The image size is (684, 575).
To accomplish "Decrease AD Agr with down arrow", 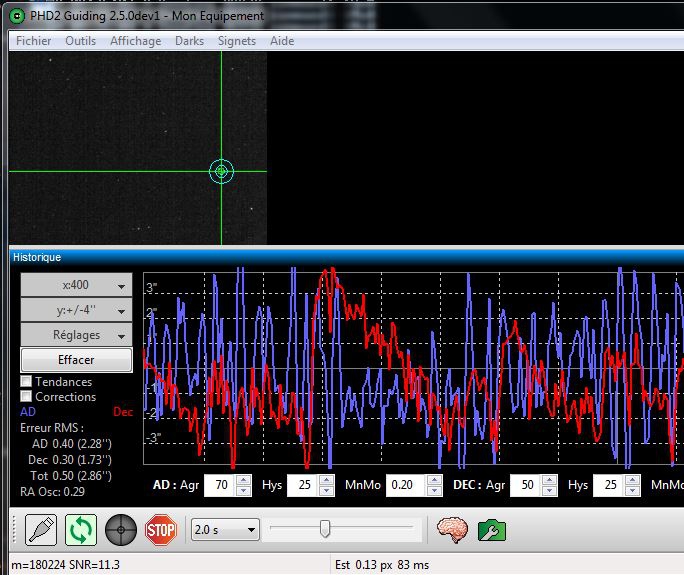I will [243, 491].
